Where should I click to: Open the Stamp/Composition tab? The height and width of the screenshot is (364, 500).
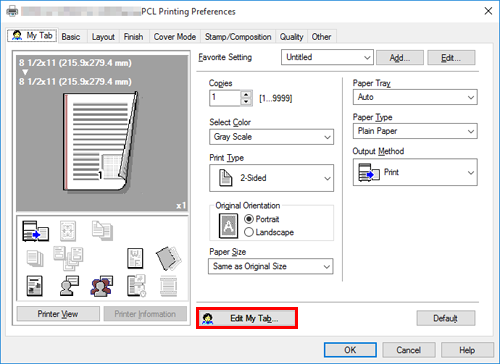[x=238, y=37]
